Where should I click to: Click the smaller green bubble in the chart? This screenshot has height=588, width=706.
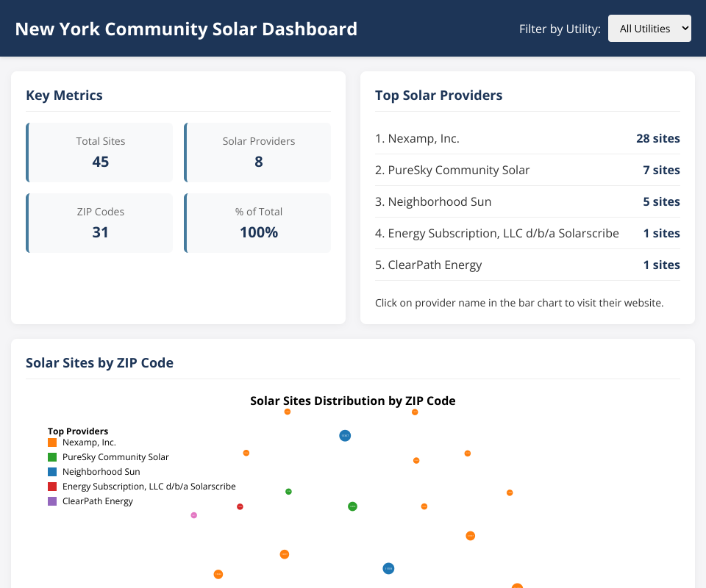[288, 491]
